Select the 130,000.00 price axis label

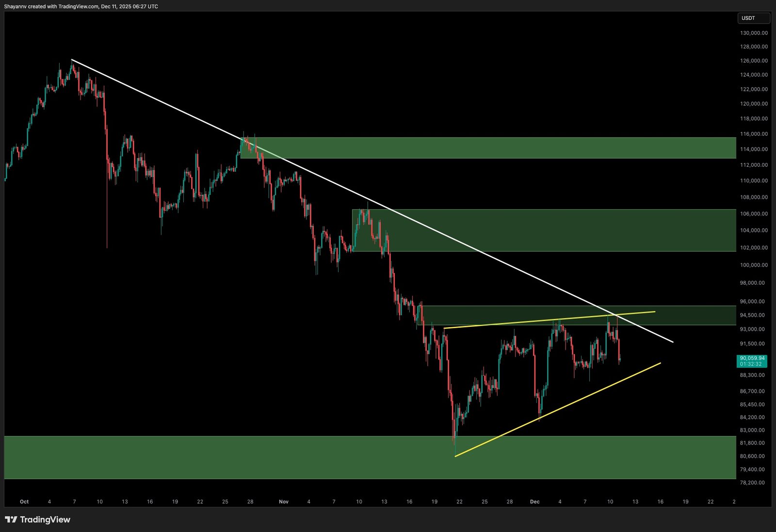754,33
